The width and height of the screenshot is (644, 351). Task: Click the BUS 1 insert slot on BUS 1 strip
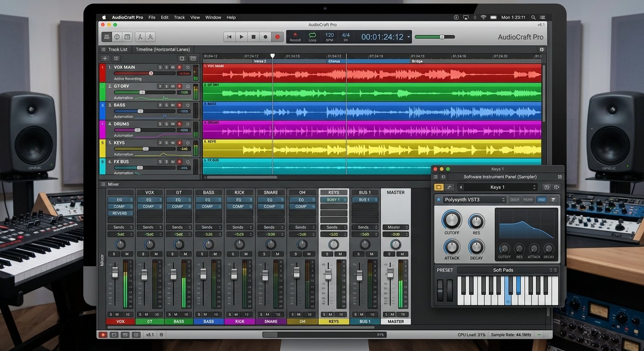(365, 200)
